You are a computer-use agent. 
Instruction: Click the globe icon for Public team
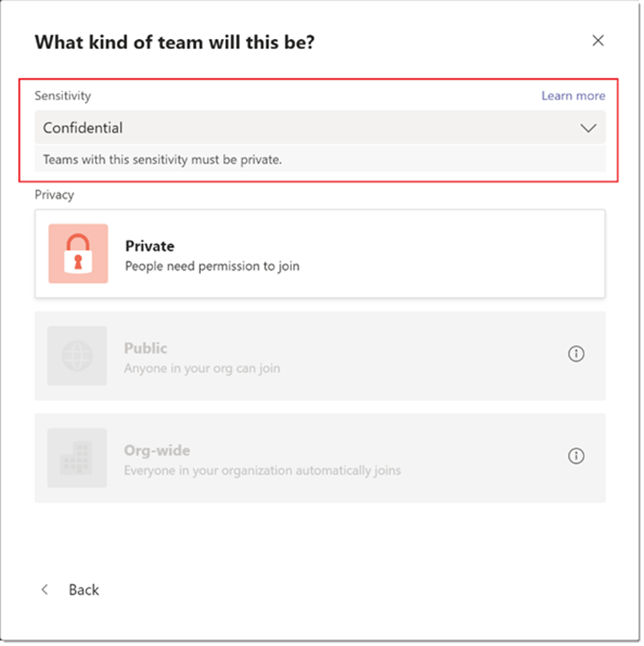pos(77,356)
